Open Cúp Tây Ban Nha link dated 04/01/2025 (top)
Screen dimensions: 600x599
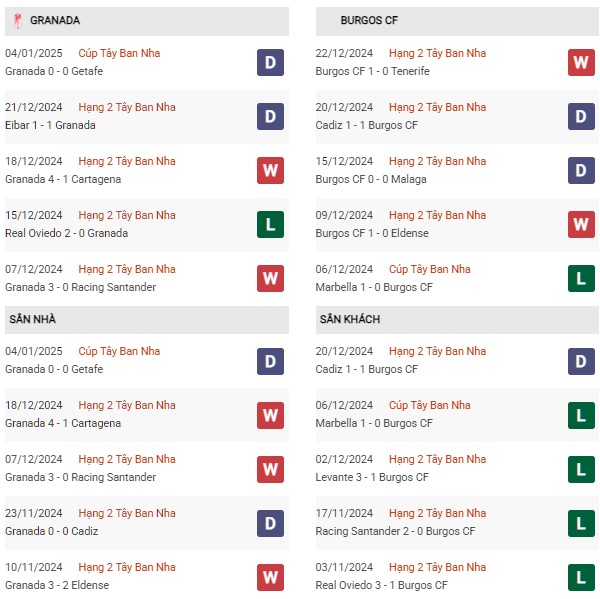119,53
